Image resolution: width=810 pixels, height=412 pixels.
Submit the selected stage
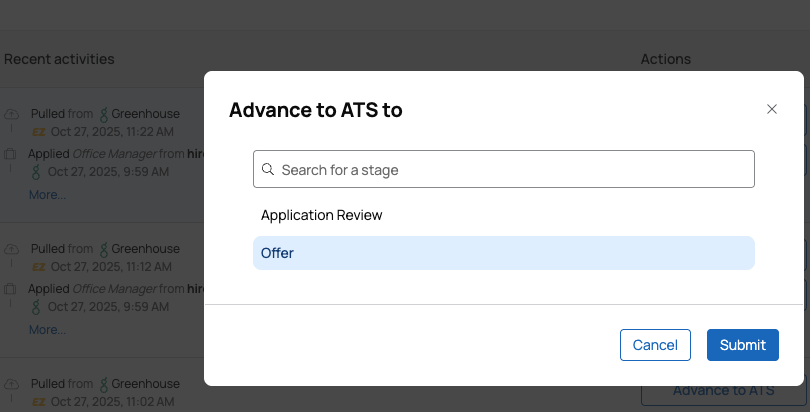tap(742, 345)
